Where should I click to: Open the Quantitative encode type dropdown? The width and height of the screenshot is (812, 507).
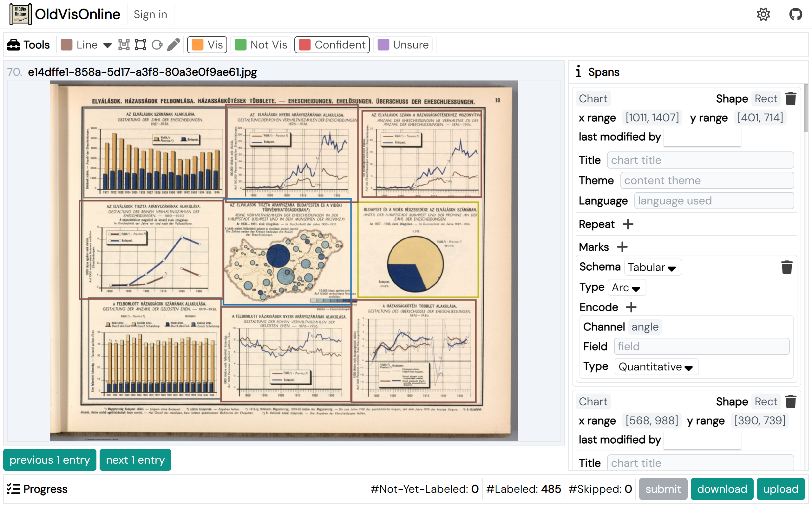tap(656, 367)
